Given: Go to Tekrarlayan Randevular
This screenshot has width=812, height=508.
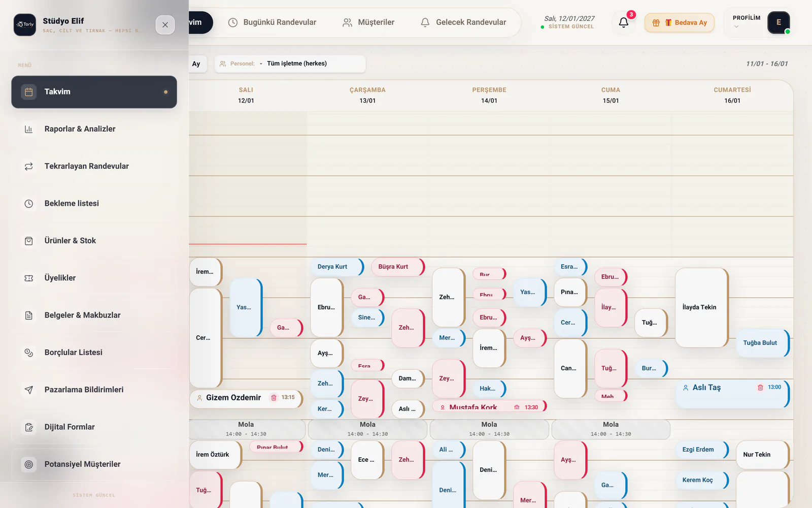Looking at the screenshot, I should point(94,166).
